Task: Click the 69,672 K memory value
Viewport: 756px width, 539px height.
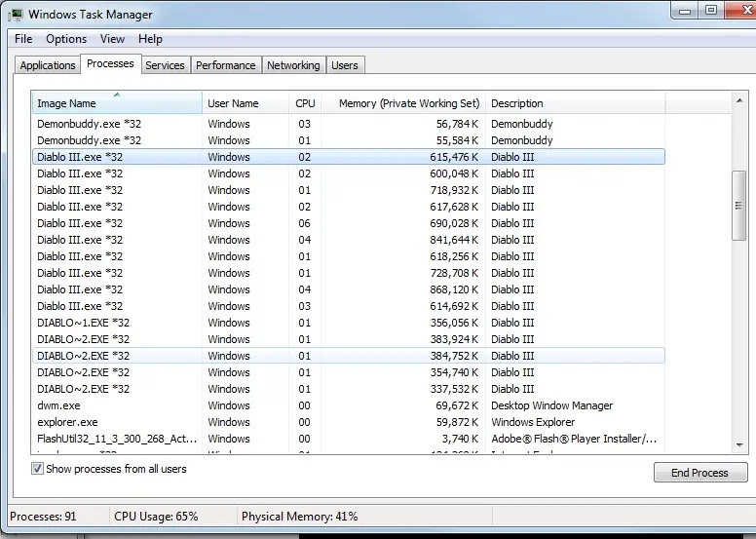Action: tap(457, 405)
